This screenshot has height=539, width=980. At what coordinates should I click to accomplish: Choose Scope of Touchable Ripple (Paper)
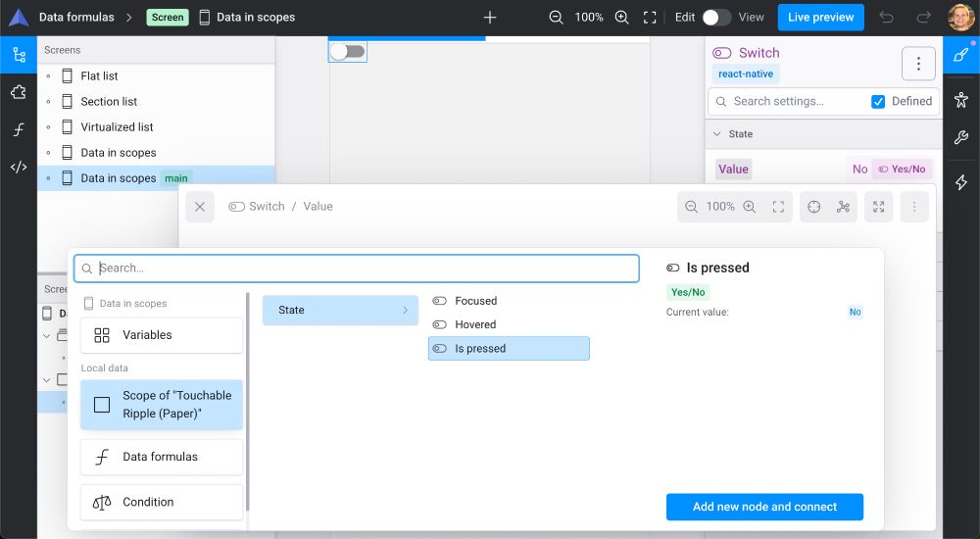[162, 405]
